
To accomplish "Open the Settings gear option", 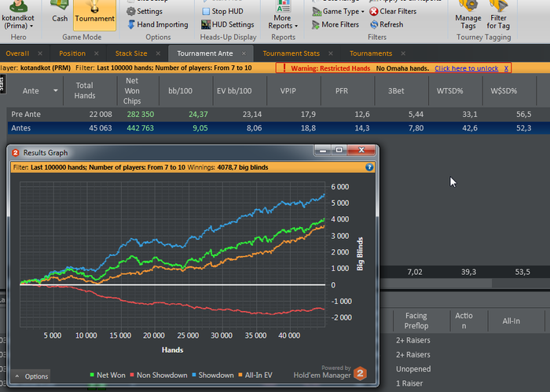I will point(145,11).
